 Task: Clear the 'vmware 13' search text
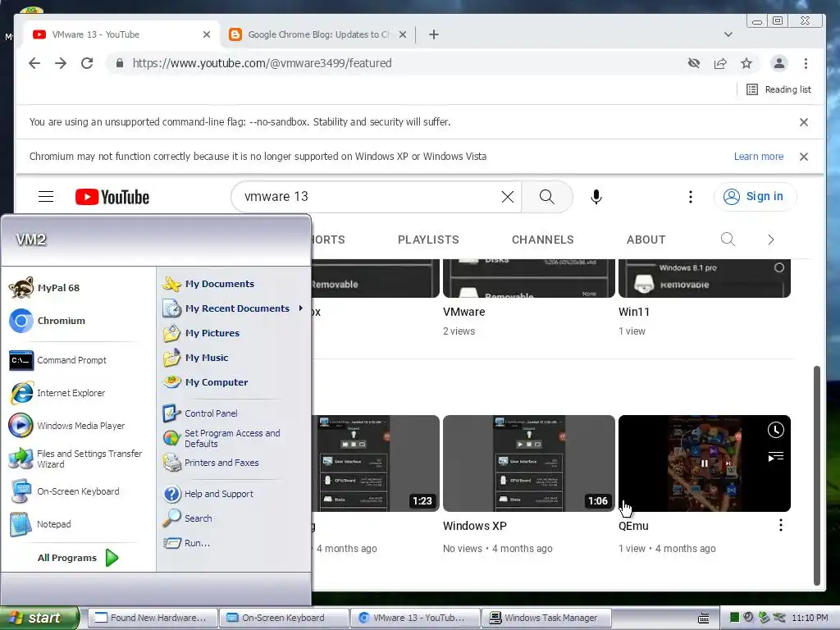click(507, 197)
